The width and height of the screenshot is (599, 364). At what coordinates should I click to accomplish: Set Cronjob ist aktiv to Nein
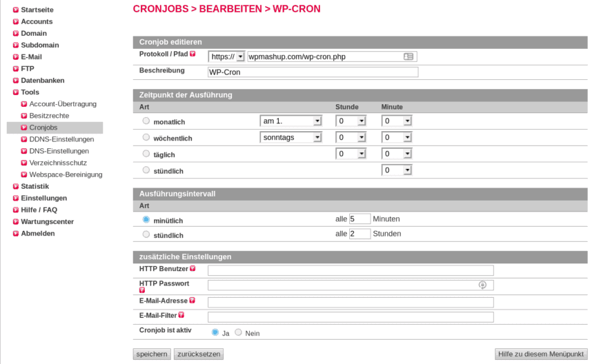tap(239, 332)
